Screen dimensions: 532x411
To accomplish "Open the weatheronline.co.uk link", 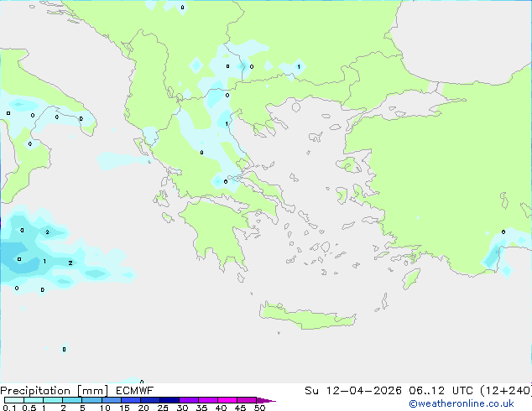I will click(462, 403).
